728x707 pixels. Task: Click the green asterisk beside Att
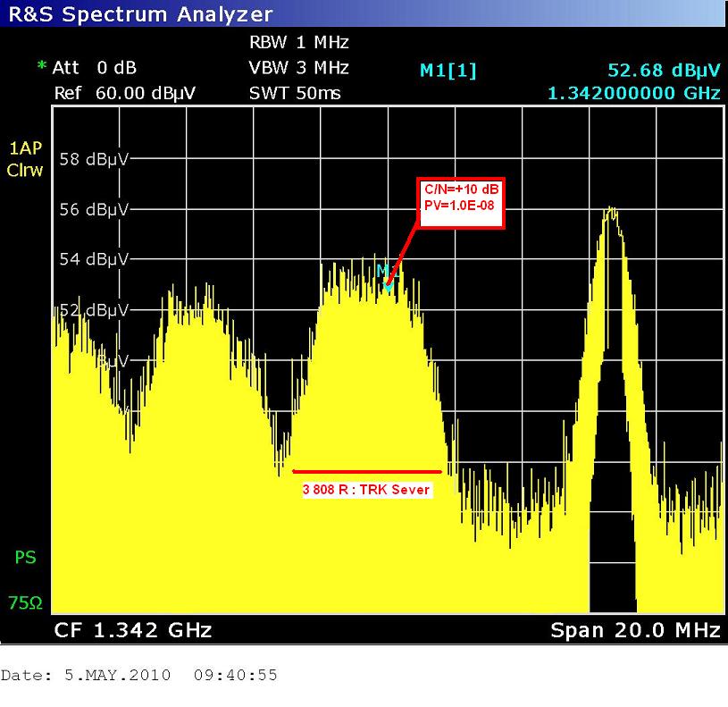coord(41,68)
